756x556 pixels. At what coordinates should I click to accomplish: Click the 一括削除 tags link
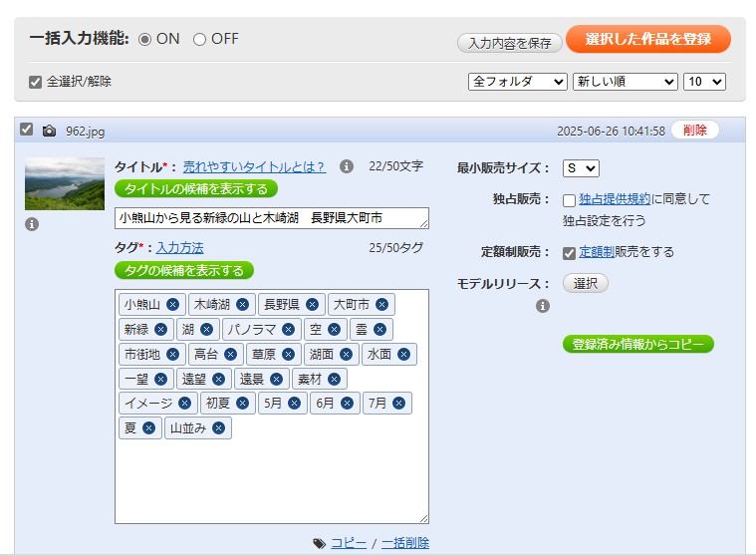pyautogui.click(x=405, y=543)
